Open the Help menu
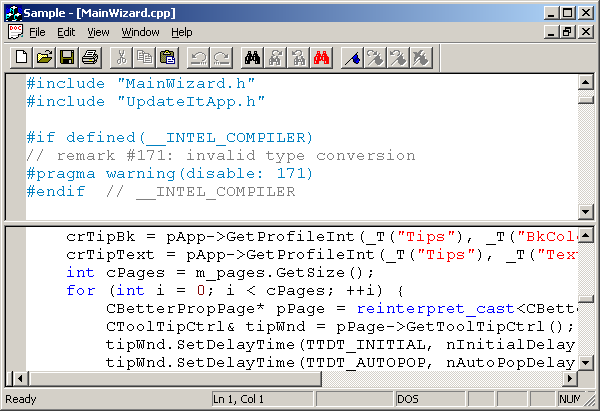Viewport: 600px width, 411px height. (x=182, y=32)
